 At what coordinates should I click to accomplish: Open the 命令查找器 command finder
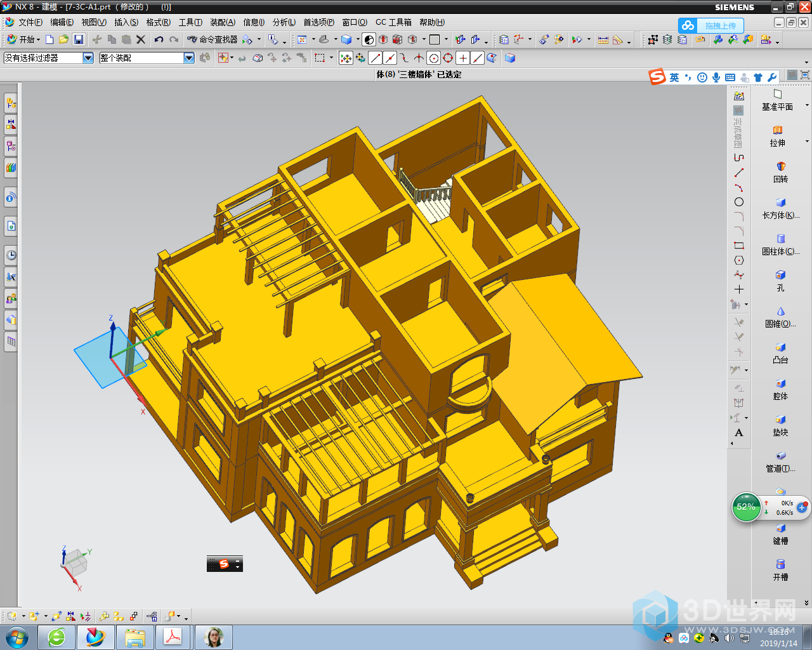coord(212,39)
